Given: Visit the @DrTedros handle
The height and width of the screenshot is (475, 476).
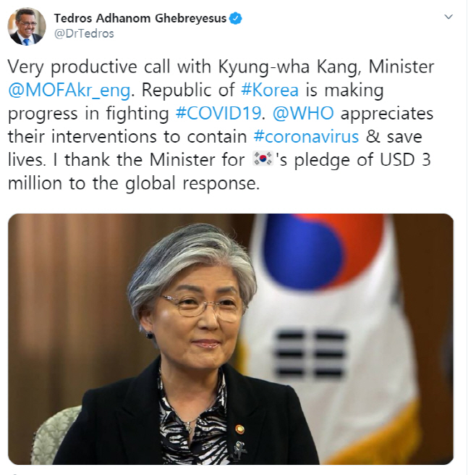Looking at the screenshot, I should [84, 33].
